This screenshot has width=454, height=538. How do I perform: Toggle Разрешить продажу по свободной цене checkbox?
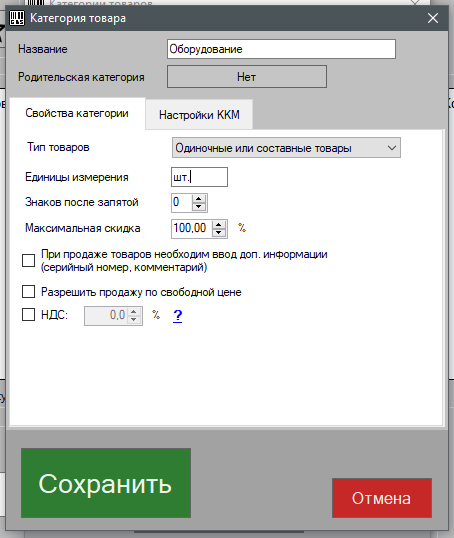[x=28, y=292]
